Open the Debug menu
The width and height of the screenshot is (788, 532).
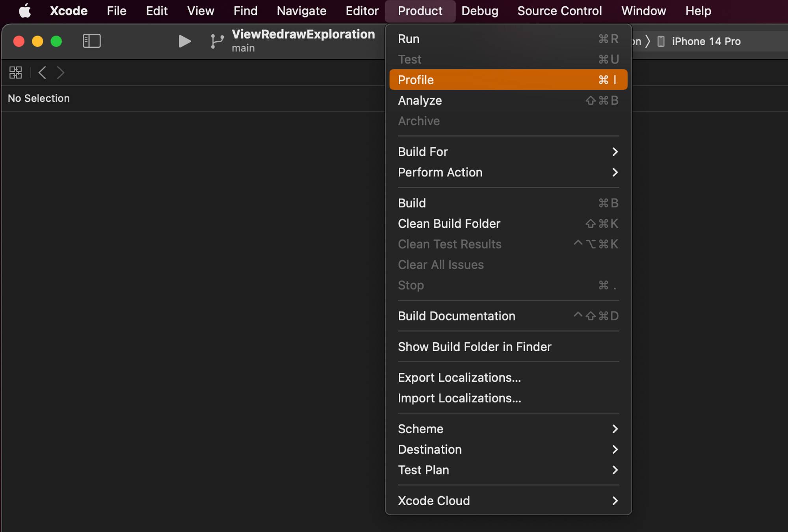(x=480, y=11)
